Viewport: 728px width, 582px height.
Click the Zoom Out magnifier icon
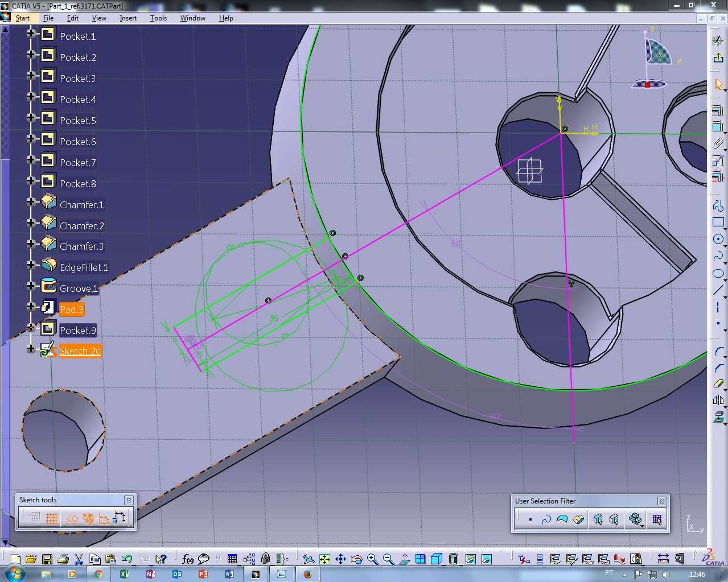pos(388,559)
